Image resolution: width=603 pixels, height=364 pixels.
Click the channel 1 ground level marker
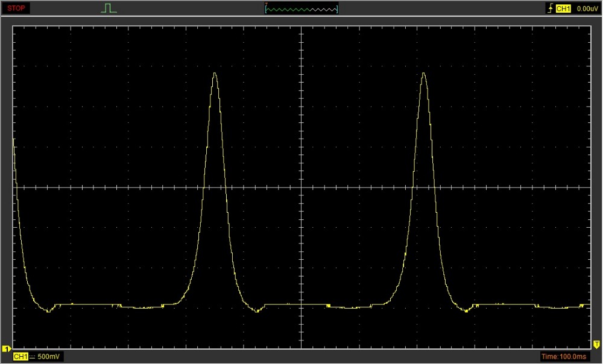click(x=6, y=349)
